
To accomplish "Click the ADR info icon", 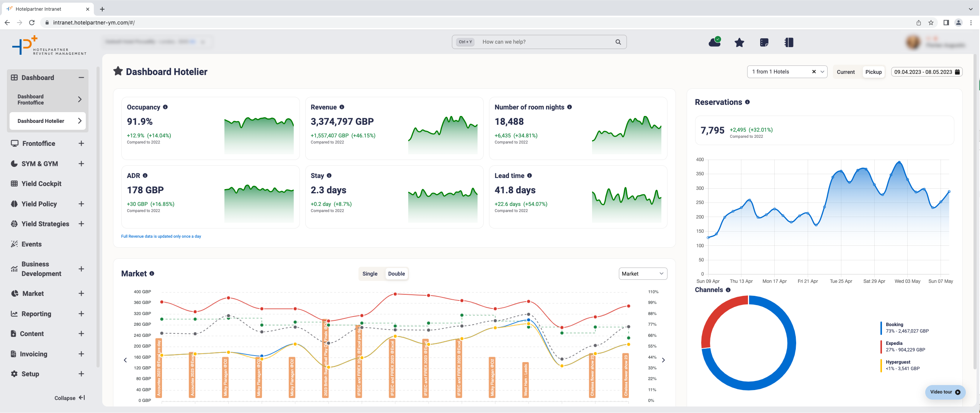I will pyautogui.click(x=145, y=176).
